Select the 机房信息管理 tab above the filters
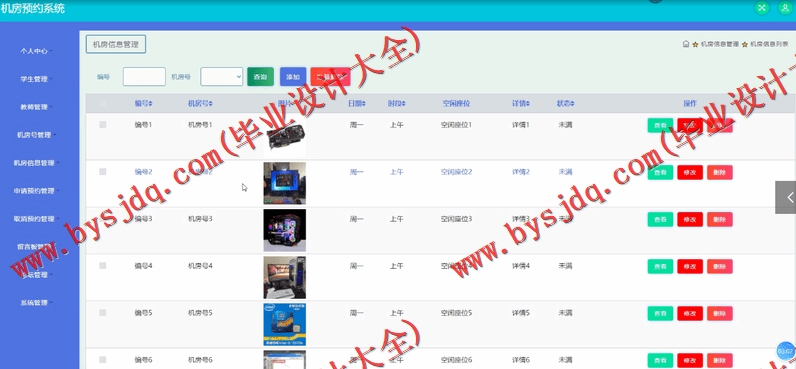This screenshot has width=796, height=369. point(116,44)
